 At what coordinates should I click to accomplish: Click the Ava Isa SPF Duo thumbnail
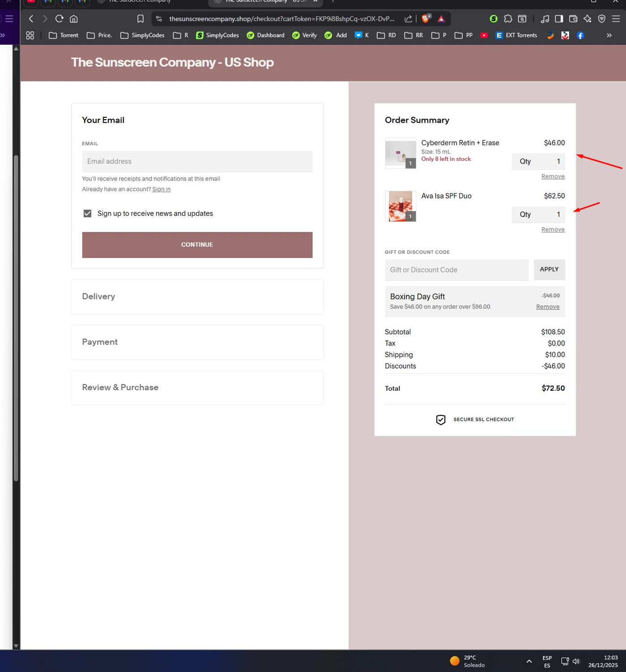tap(401, 207)
